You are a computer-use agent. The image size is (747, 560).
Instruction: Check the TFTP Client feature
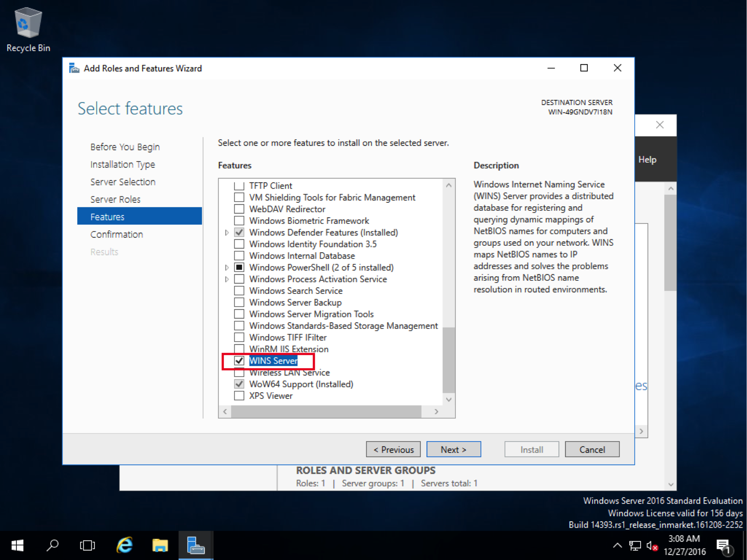coord(239,185)
